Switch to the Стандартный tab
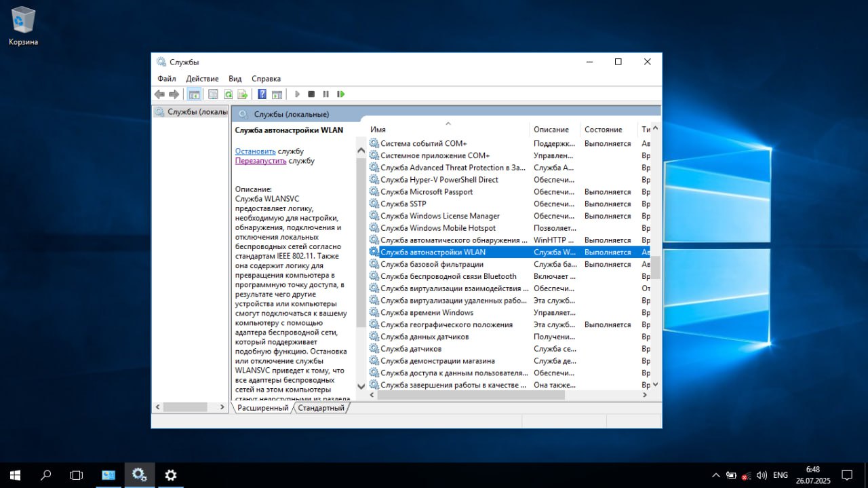 click(x=321, y=408)
